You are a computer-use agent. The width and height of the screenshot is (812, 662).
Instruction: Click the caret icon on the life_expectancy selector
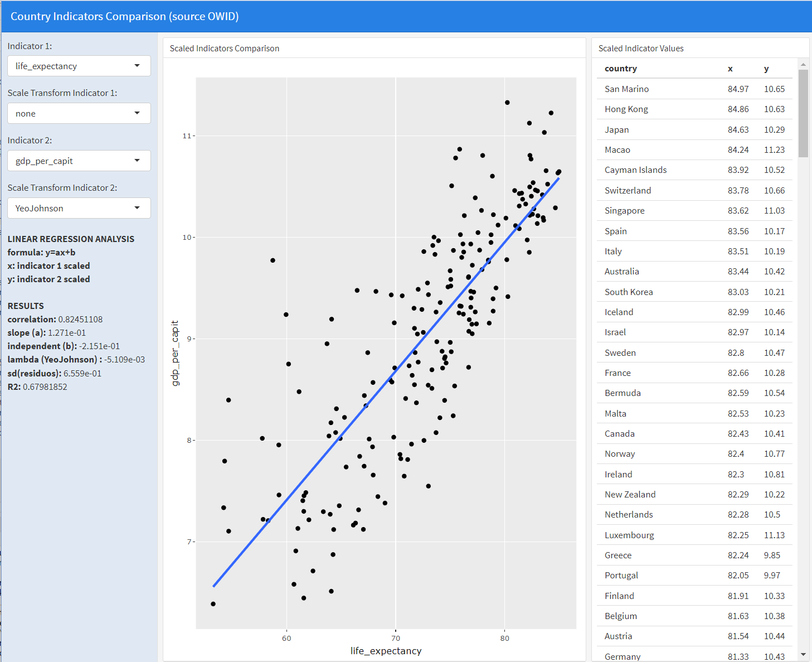coord(137,66)
